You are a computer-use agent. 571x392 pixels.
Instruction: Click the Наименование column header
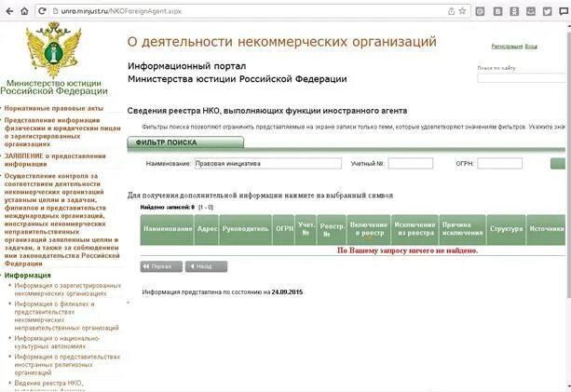[x=167, y=229]
